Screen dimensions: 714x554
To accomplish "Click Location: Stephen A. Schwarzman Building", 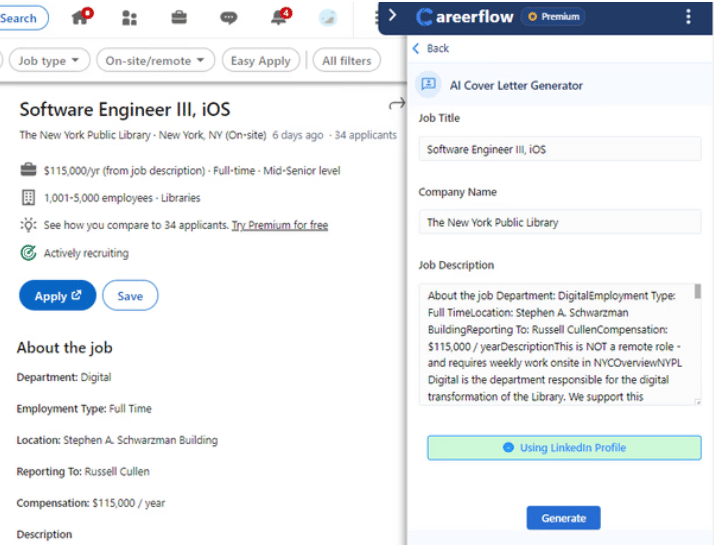I will pyautogui.click(x=117, y=440).
